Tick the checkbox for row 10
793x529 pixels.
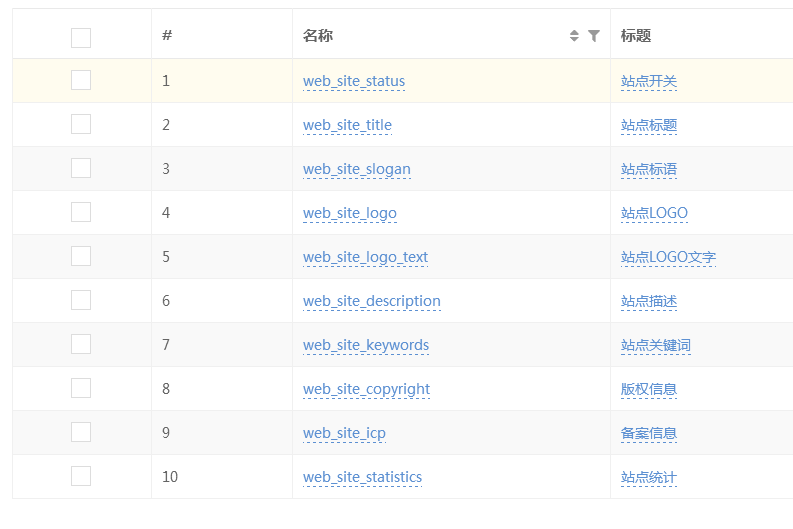click(81, 476)
